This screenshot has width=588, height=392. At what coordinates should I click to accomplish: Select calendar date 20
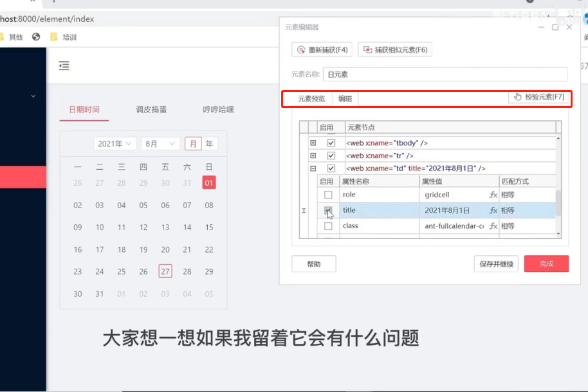click(x=165, y=249)
